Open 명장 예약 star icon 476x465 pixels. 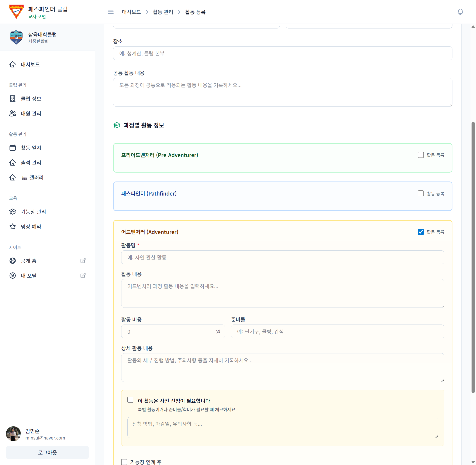pyautogui.click(x=13, y=227)
